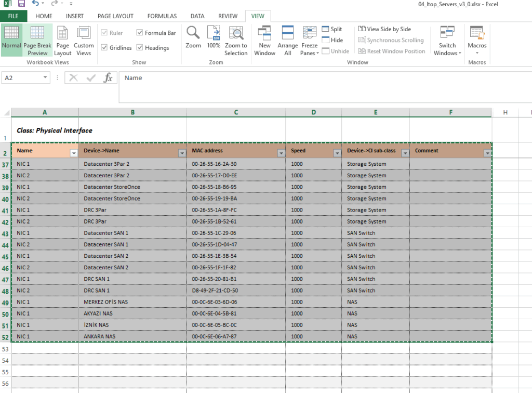532x393 pixels.
Task: Open the FORMULAS ribbon tab
Action: (162, 16)
